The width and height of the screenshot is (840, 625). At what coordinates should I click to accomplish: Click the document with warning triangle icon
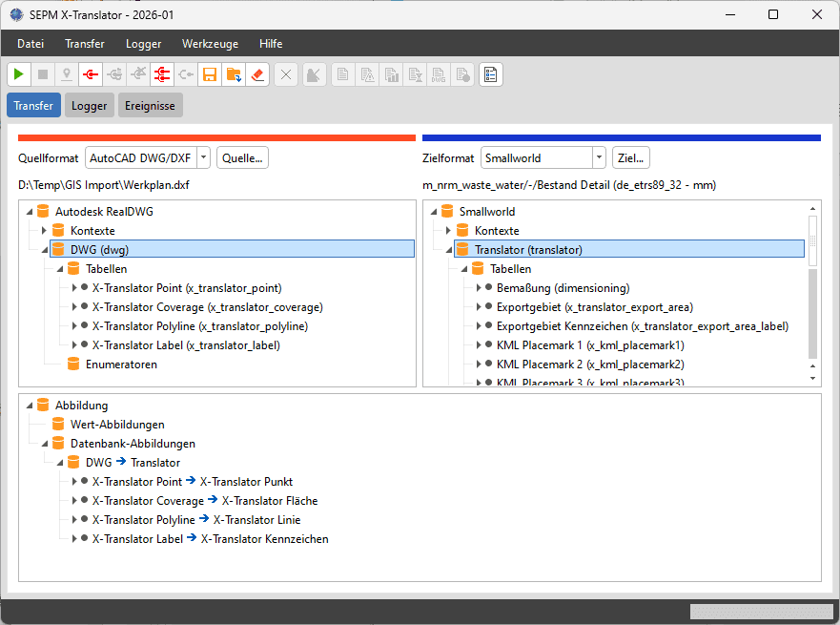coord(367,74)
